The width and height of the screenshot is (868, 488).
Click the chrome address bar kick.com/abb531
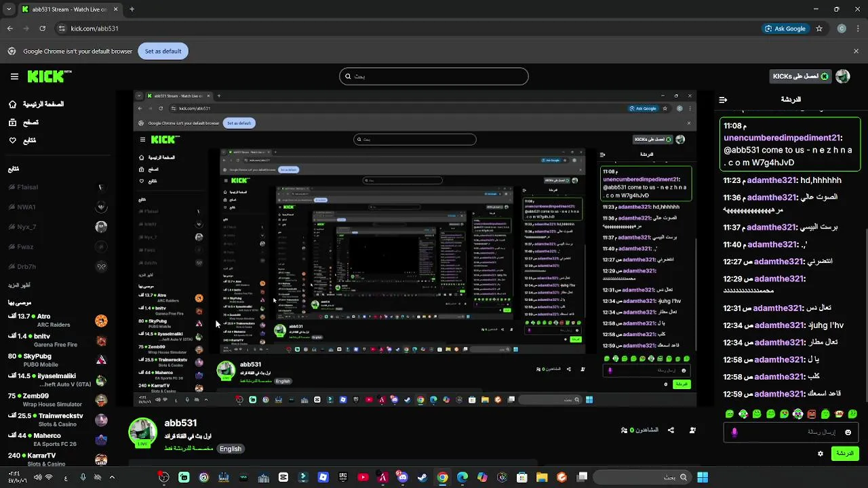(407, 28)
